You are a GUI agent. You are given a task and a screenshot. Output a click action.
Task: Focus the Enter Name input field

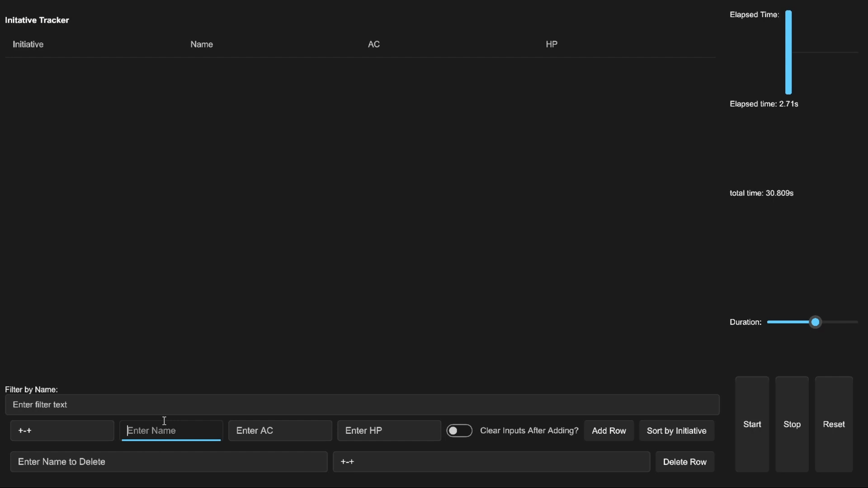171,431
